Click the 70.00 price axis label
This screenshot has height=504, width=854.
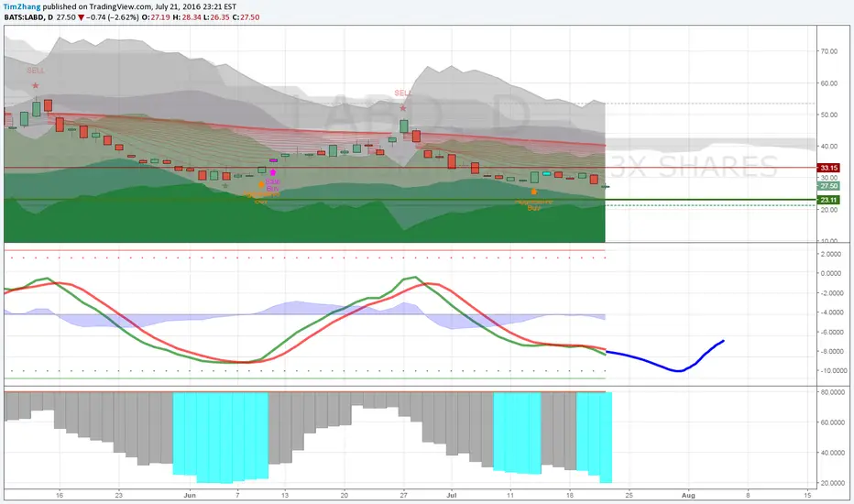pyautogui.click(x=829, y=51)
